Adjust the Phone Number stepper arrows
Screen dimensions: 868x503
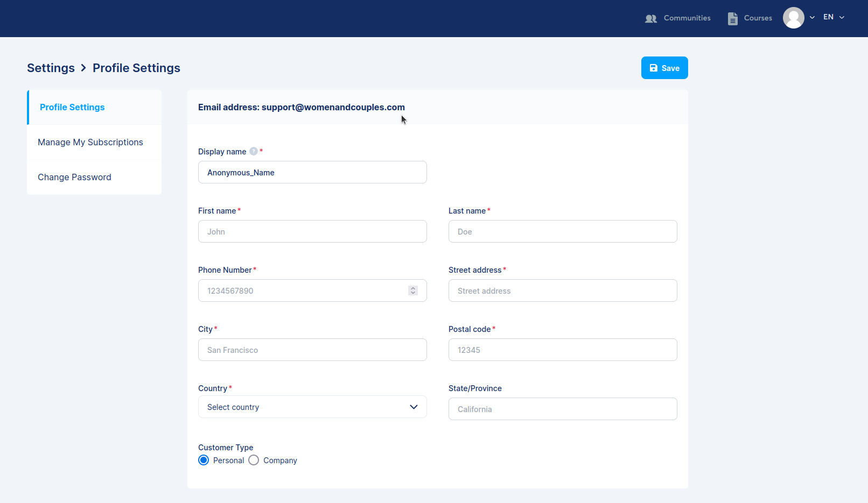tap(413, 291)
